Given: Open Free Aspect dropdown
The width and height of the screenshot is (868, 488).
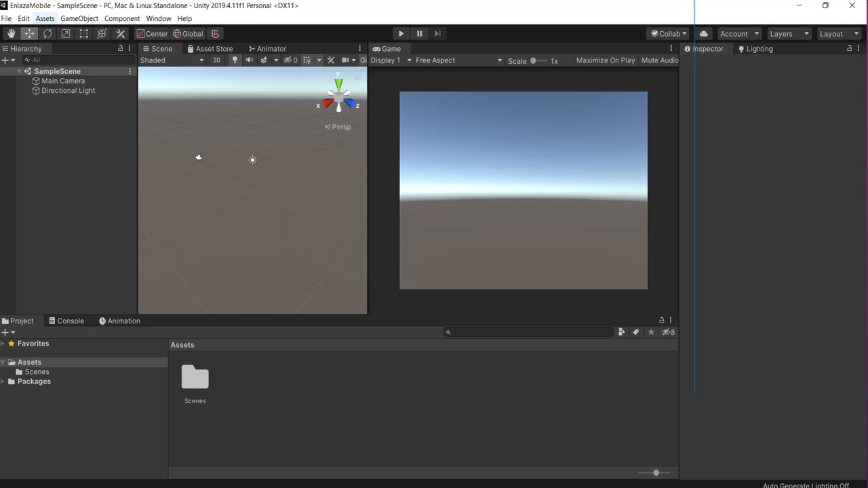Looking at the screenshot, I should (x=458, y=60).
